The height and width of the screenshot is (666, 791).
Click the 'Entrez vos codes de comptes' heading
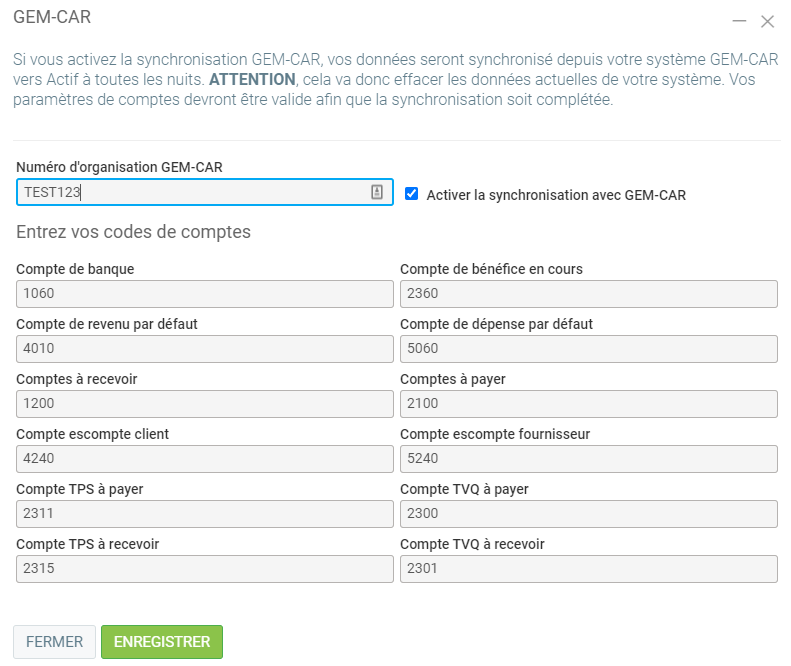tap(133, 232)
